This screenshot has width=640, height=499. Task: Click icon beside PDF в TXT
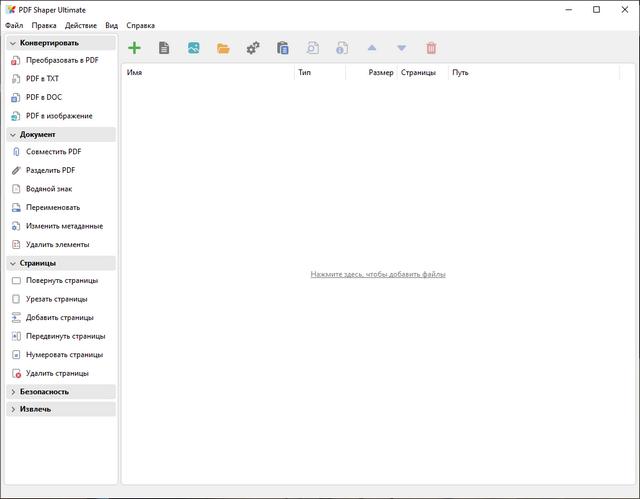tap(16, 79)
